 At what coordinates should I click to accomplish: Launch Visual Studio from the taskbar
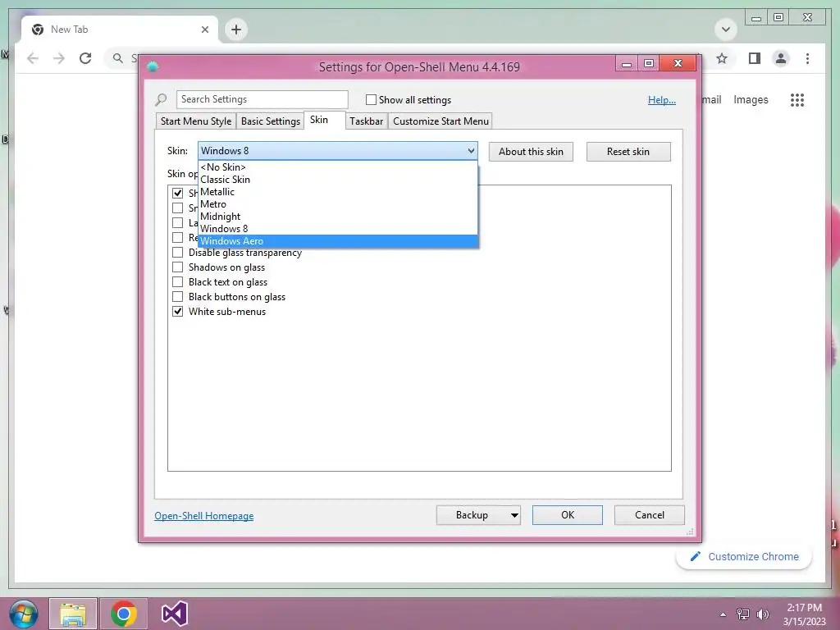tap(174, 614)
